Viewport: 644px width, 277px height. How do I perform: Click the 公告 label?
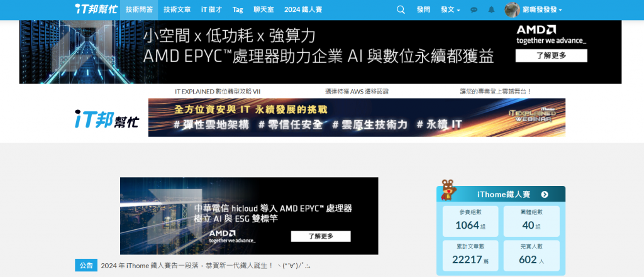point(86,266)
